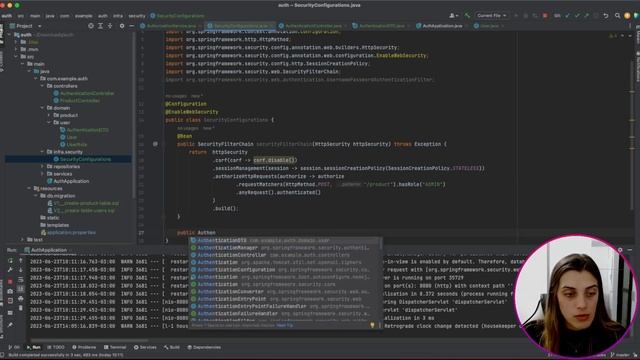The width and height of the screenshot is (640, 360).
Task: Select AuthenticationManager in autocomplete list
Action: (x=286, y=248)
